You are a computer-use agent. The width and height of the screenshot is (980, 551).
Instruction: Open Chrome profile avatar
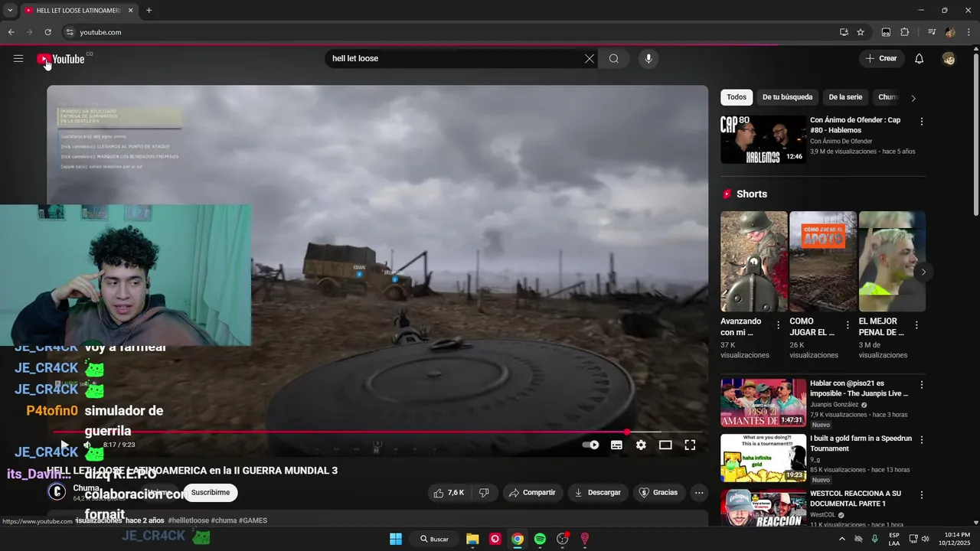pyautogui.click(x=950, y=32)
